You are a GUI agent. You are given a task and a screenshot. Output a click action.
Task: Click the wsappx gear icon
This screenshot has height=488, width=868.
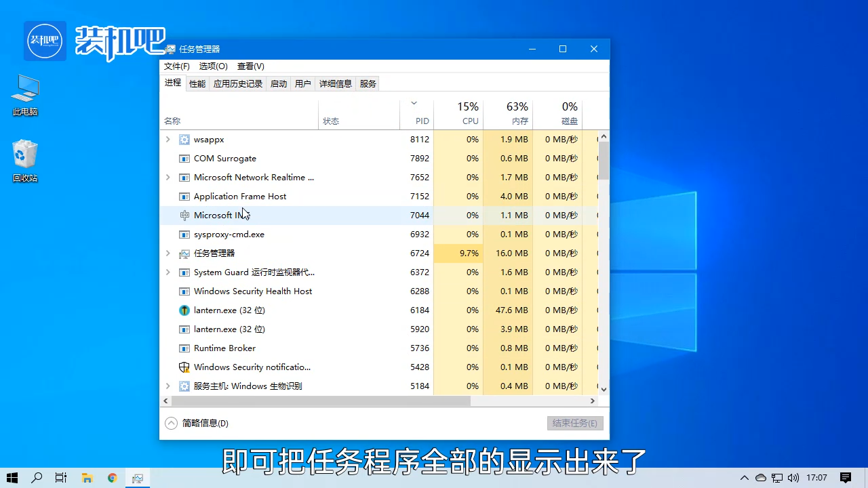point(184,140)
